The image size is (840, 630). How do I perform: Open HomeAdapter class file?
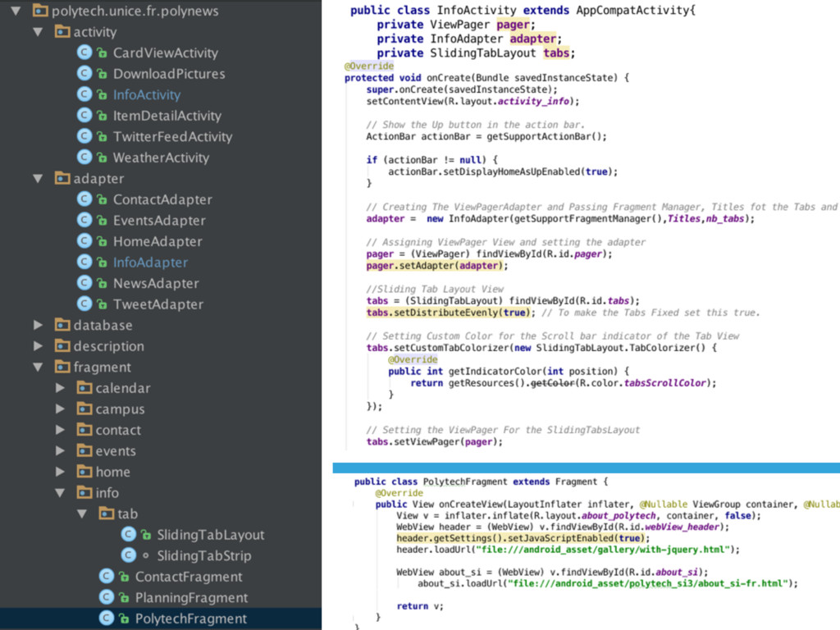pos(157,241)
